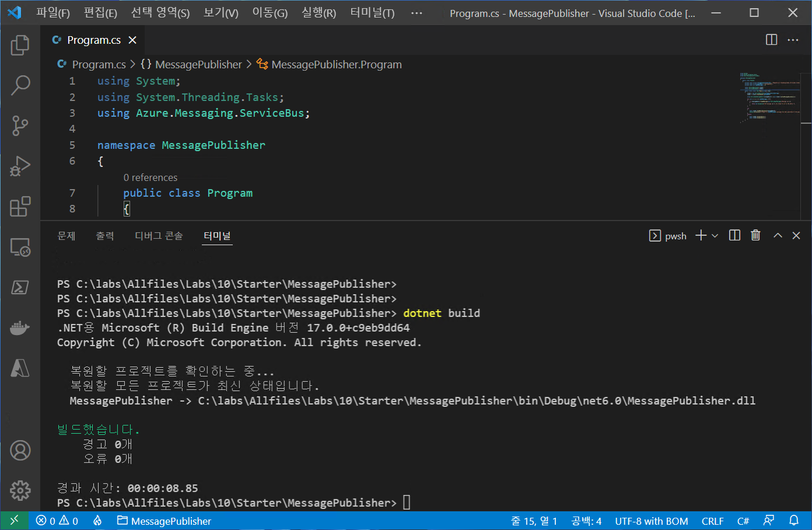Screen dimensions: 812x530
Task: Open the 이동(G) menu
Action: pos(269,13)
